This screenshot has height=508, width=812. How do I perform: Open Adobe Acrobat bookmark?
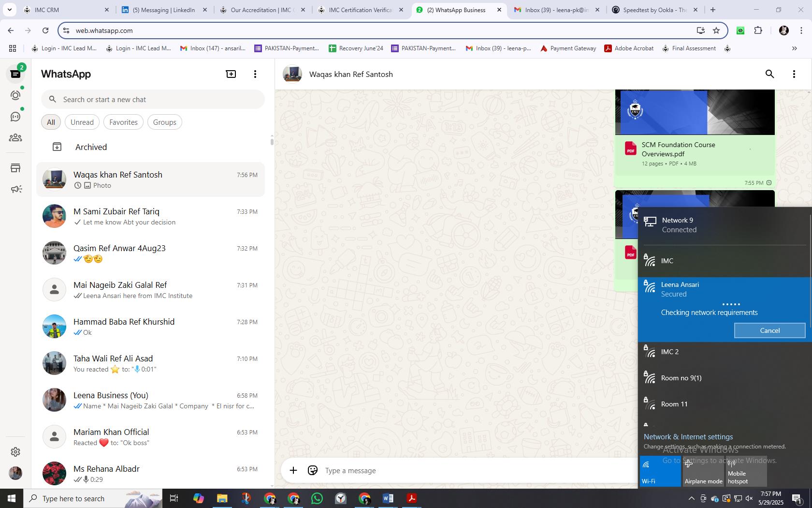tap(629, 48)
